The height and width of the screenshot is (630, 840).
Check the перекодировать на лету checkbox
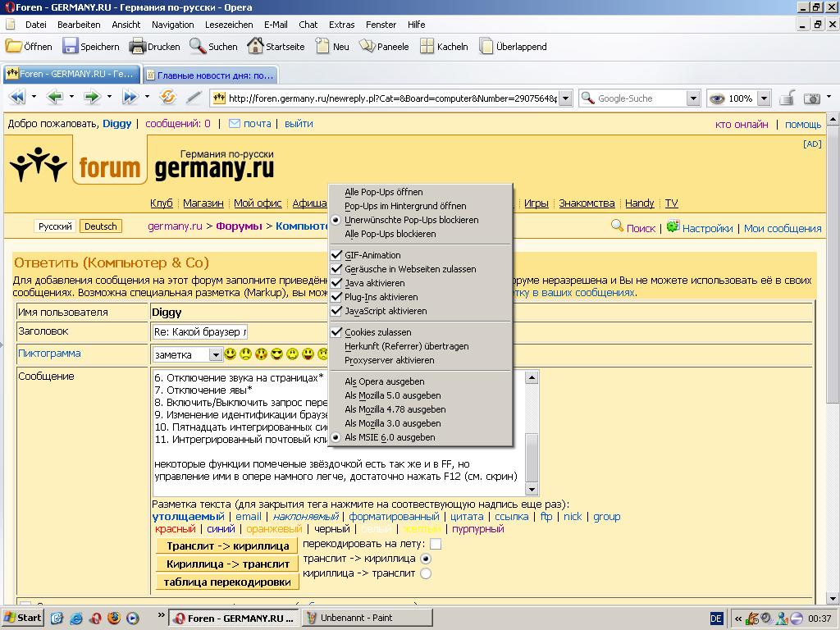point(436,545)
